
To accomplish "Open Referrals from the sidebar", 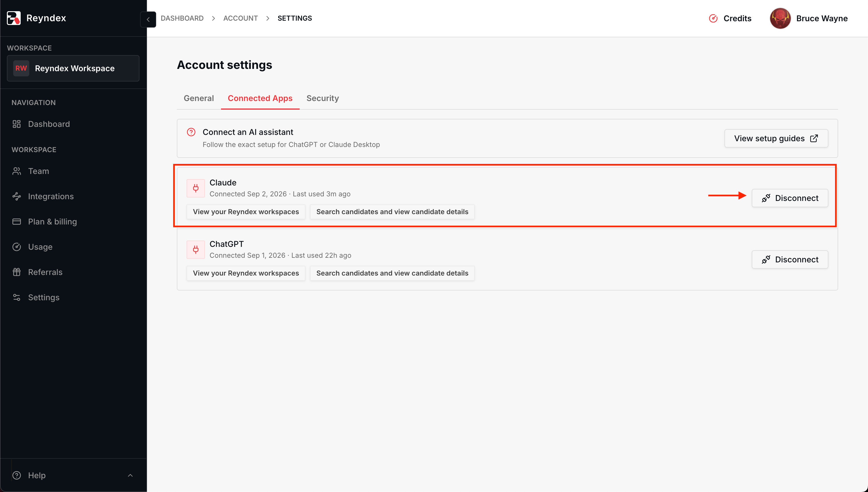I will (x=73, y=272).
